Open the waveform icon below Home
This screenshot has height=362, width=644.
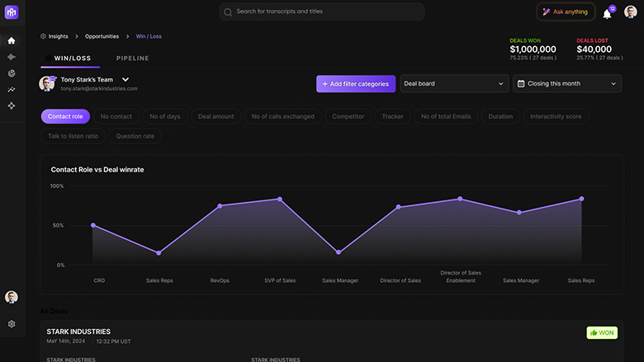point(12,57)
